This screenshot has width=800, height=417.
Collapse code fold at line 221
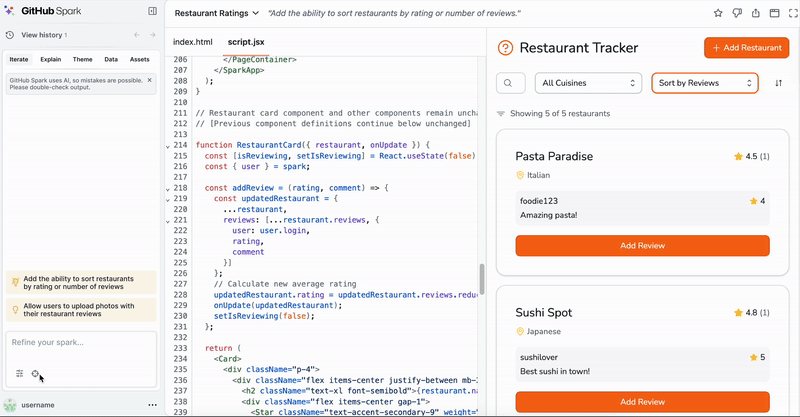point(168,221)
